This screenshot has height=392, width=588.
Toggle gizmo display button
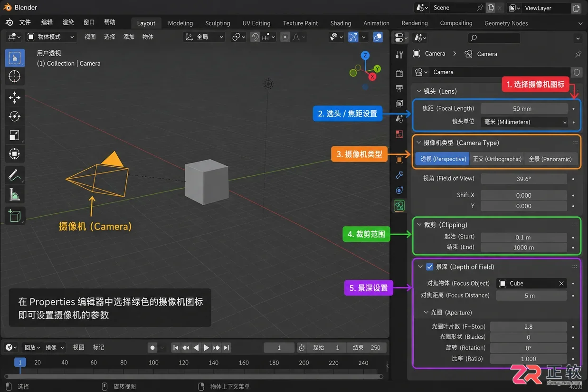pyautogui.click(x=353, y=37)
